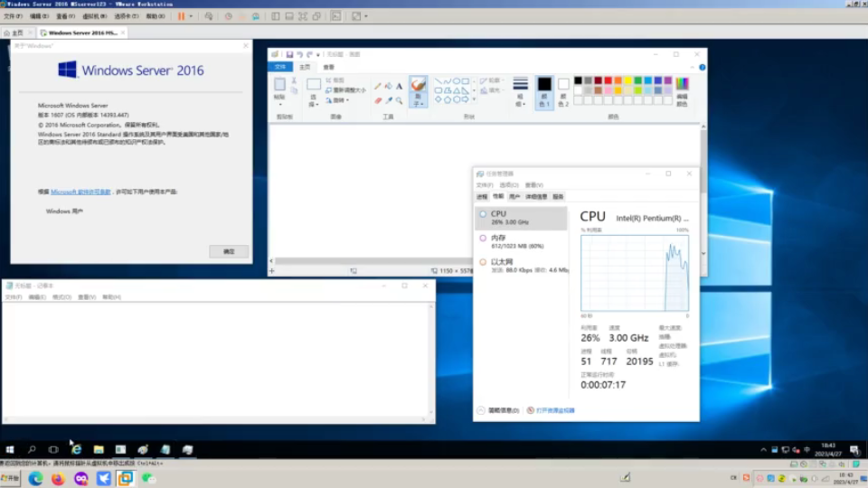Select the pentagon shape in the shapes gallery

448,99
